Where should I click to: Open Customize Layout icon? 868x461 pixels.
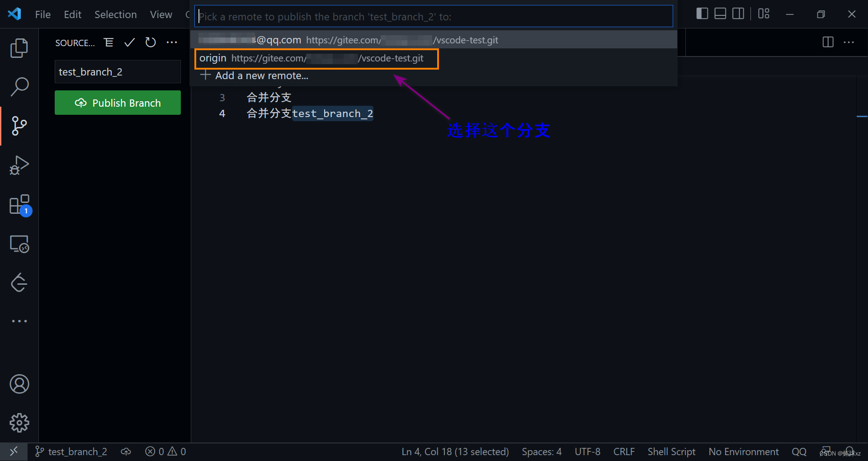tap(764, 14)
